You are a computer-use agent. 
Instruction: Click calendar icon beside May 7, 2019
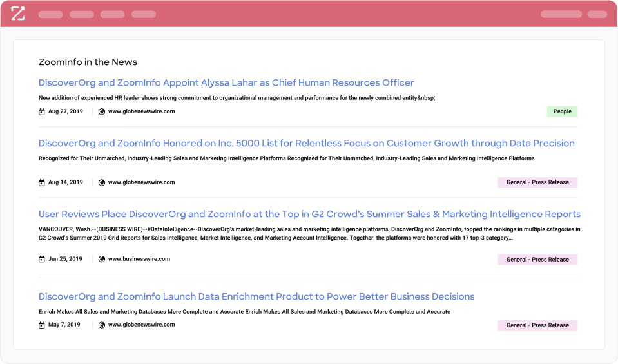(42, 325)
